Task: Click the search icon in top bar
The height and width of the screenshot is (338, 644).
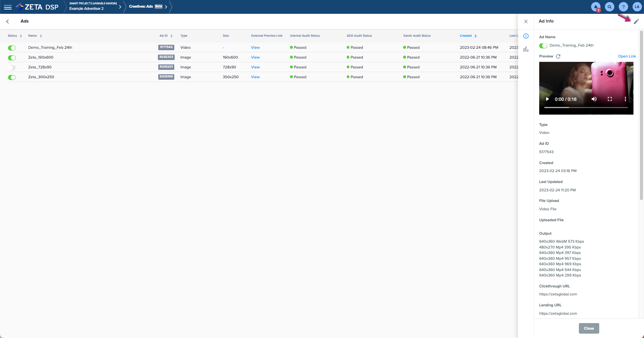Action: [x=609, y=7]
